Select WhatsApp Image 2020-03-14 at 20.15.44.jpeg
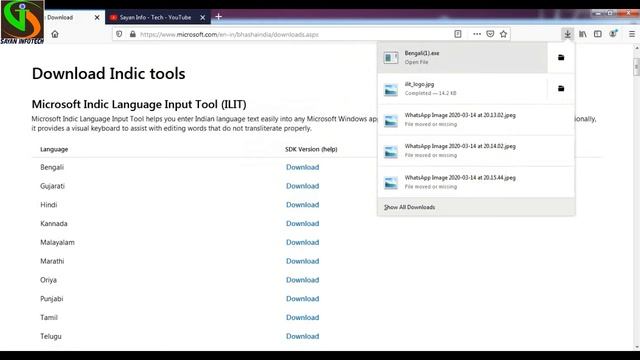Viewport: 640px width, 360px height. 476,182
